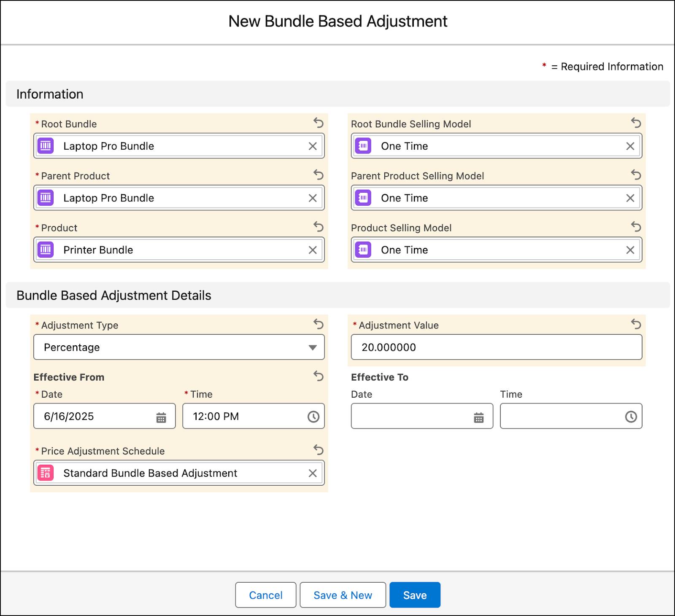The width and height of the screenshot is (675, 616).
Task: Click Printer Bundle lookup field
Action: (179, 250)
